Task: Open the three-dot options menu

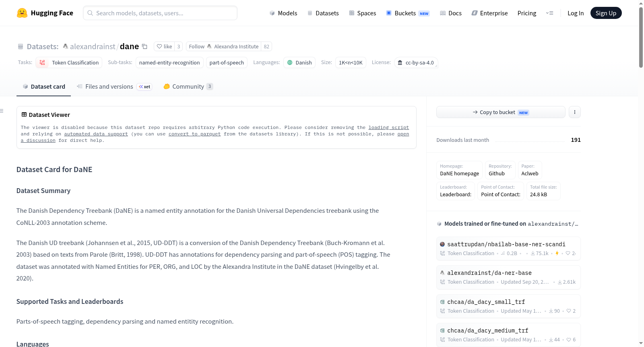Action: click(x=575, y=112)
